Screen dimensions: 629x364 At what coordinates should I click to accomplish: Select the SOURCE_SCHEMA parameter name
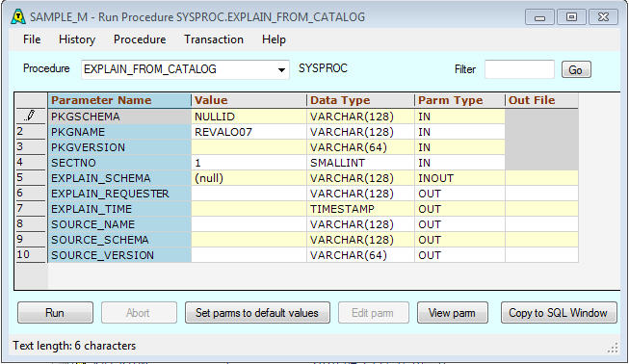pos(119,240)
